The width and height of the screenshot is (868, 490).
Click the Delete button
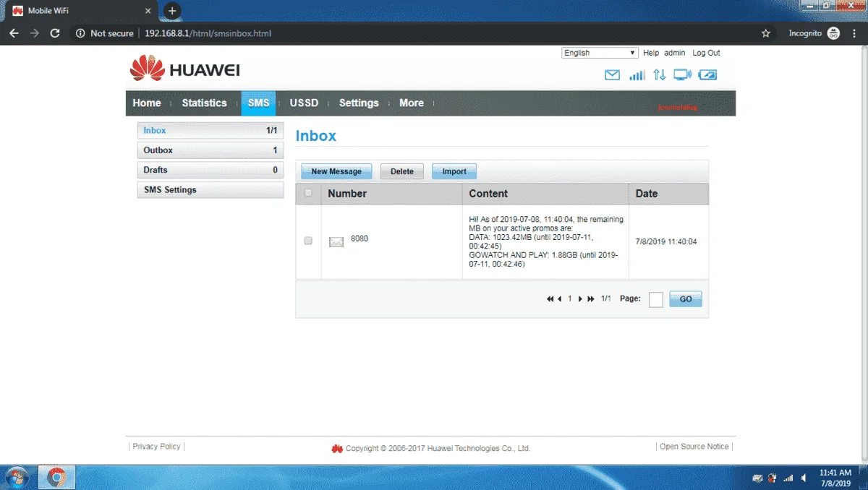click(402, 171)
